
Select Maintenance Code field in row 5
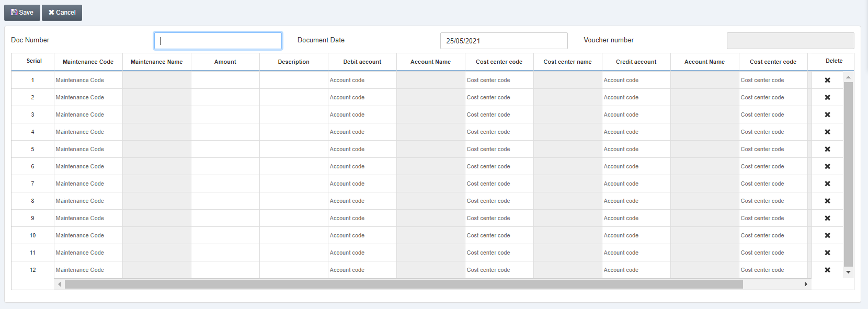[x=88, y=149]
